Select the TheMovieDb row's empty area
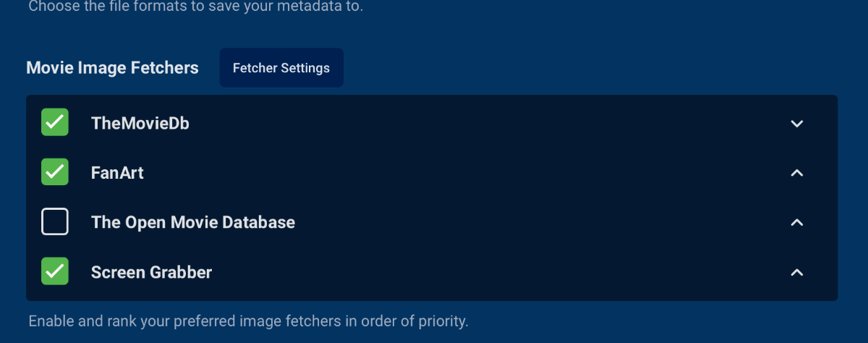 click(x=470, y=123)
